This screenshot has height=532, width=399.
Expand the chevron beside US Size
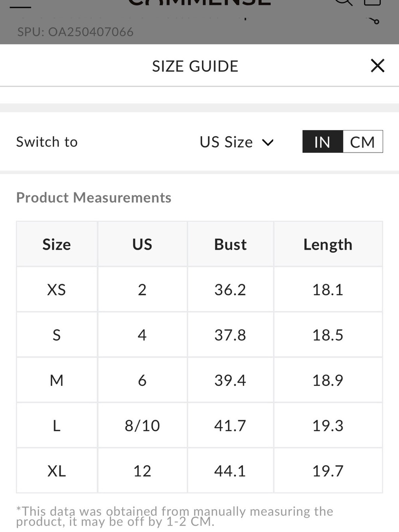268,142
